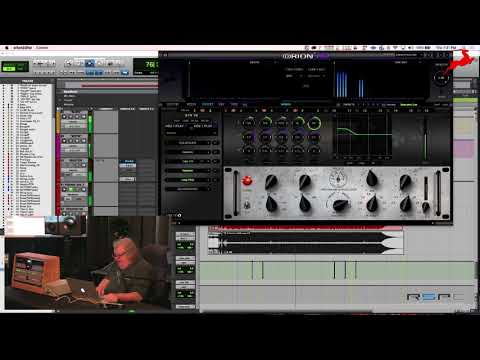Select the highlighted cyan tab in Orion's tab row
This screenshot has height=360, width=480.
click(286, 104)
